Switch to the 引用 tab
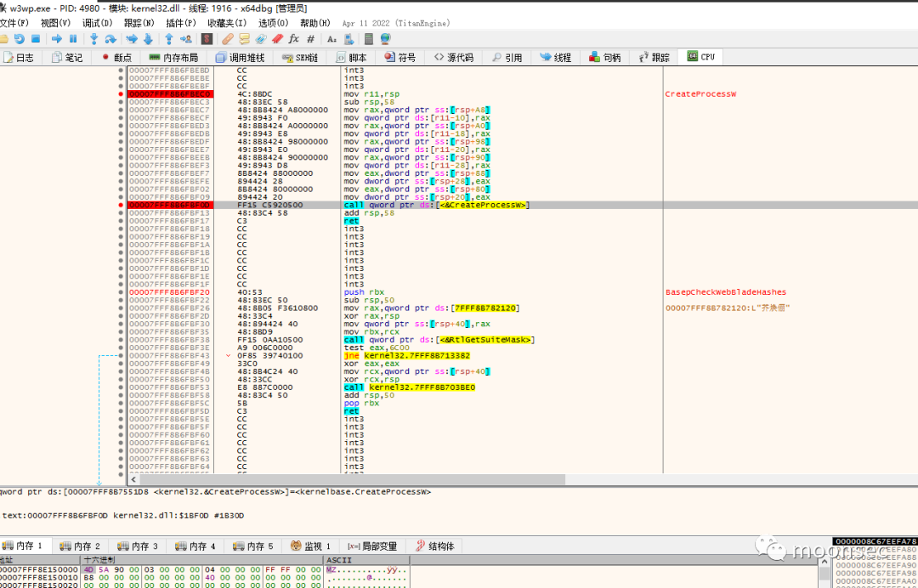 pyautogui.click(x=507, y=57)
